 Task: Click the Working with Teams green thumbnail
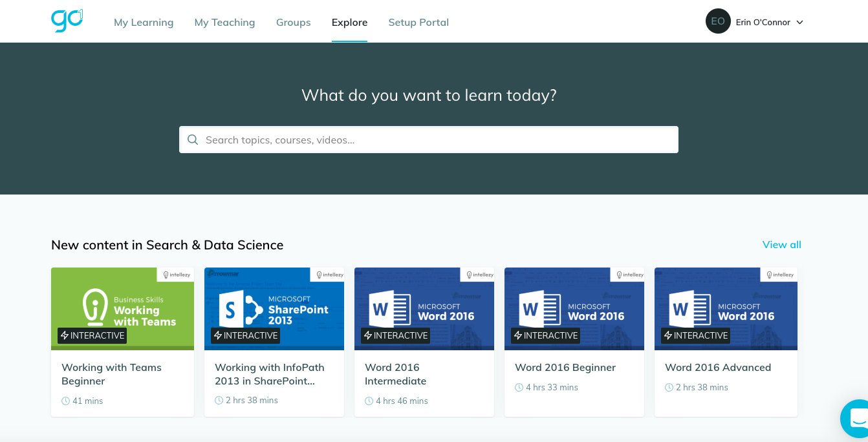coord(122,309)
